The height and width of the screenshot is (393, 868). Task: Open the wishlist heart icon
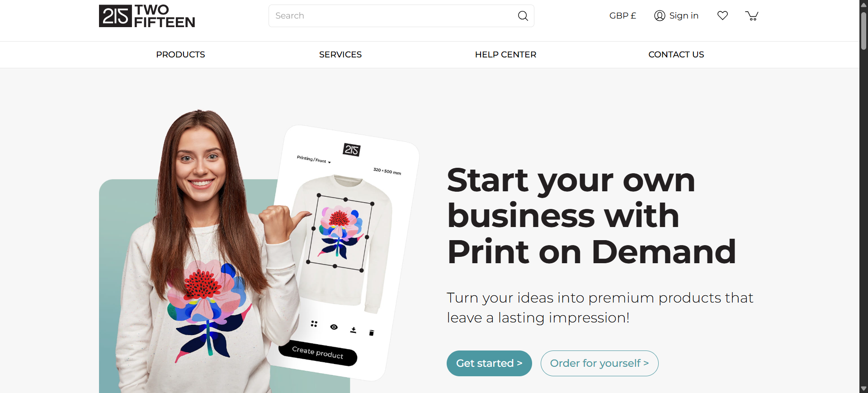pos(722,16)
